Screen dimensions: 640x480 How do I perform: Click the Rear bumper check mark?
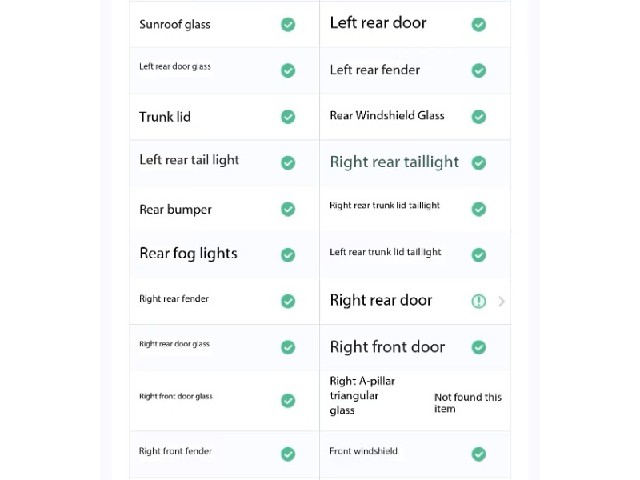click(288, 209)
